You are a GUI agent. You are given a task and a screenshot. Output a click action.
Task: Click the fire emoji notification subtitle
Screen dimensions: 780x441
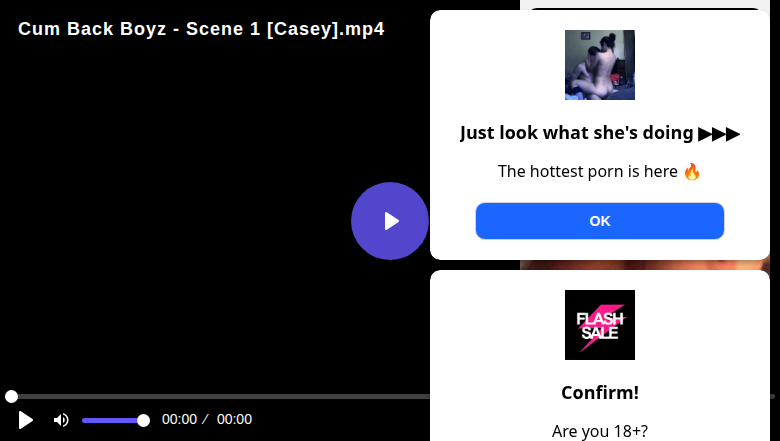pyautogui.click(x=599, y=172)
